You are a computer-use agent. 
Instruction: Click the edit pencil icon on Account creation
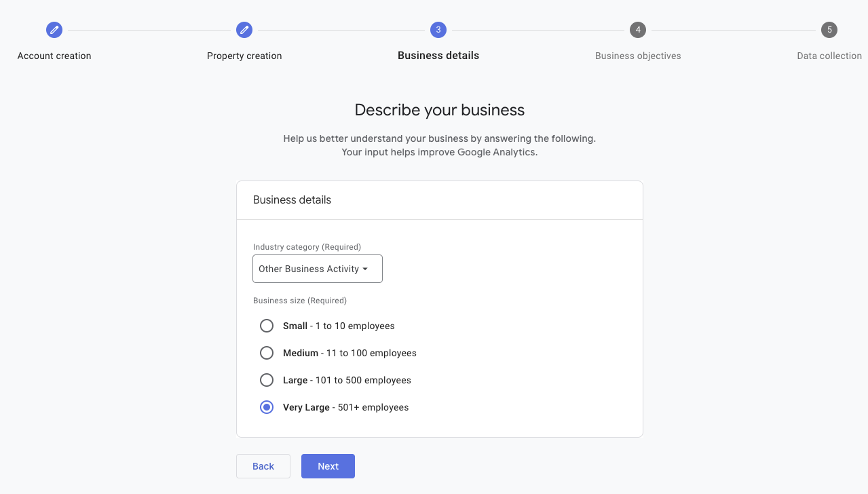[54, 30]
